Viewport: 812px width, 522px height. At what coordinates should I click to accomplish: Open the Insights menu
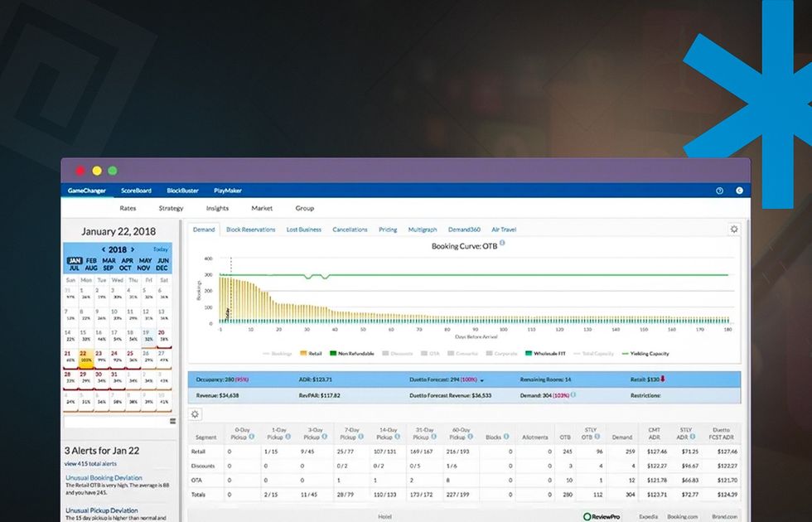pos(217,208)
